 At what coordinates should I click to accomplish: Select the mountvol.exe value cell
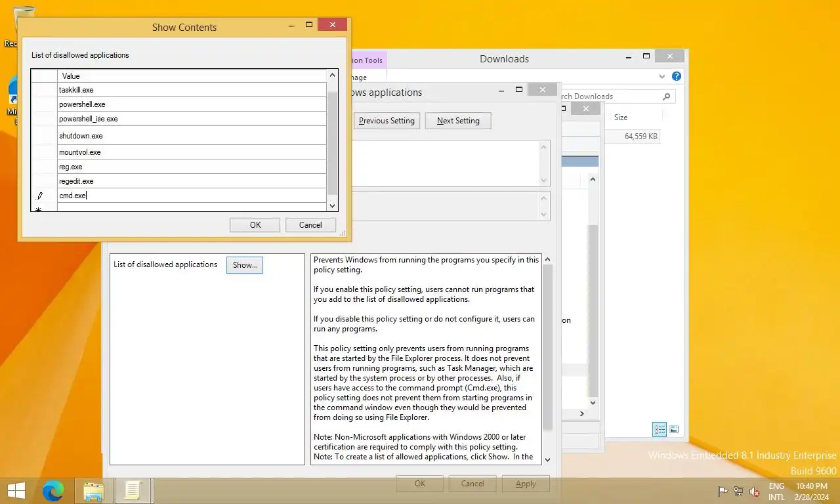(x=192, y=152)
